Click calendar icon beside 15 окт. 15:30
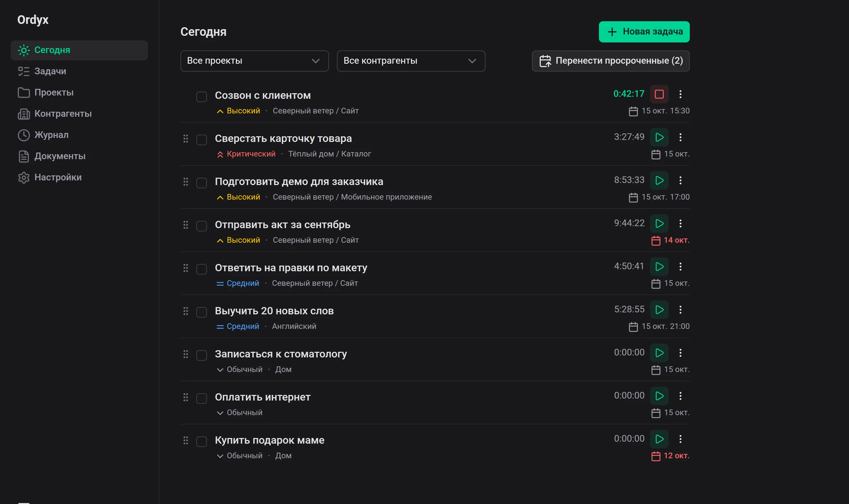 coord(633,111)
